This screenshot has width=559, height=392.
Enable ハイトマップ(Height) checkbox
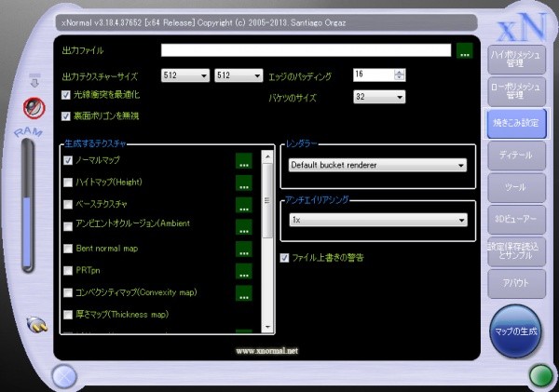tap(68, 182)
